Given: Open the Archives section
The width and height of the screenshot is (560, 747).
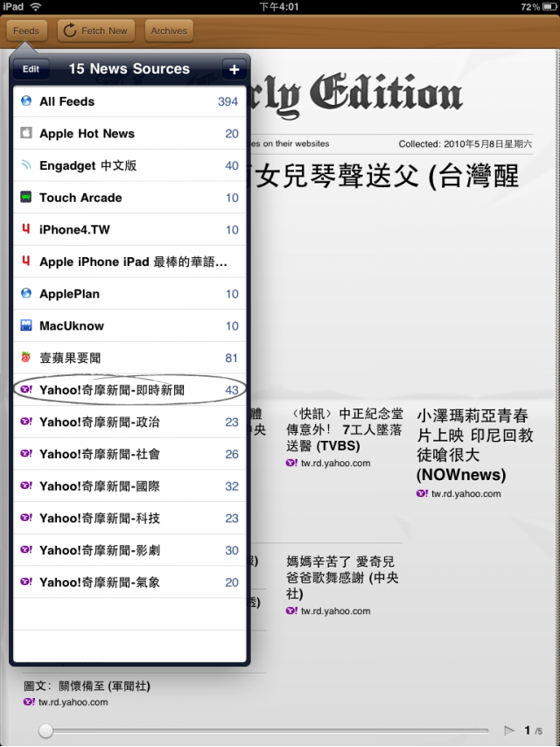Looking at the screenshot, I should [x=169, y=31].
